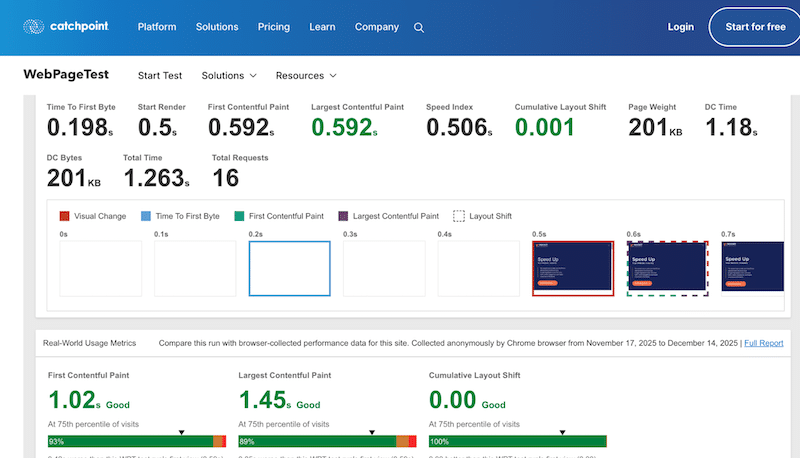Select the 0.6s filmstrip frame thumbnail

pyautogui.click(x=666, y=268)
